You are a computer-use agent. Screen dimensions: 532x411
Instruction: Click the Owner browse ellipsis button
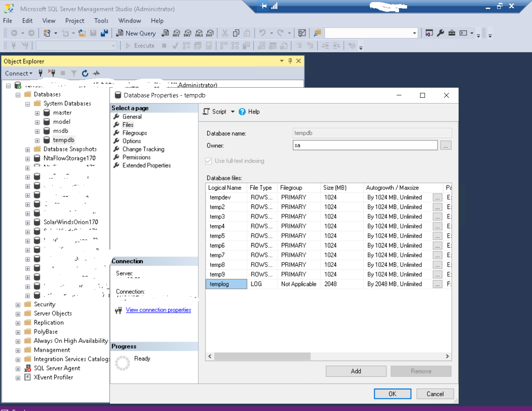(x=446, y=145)
